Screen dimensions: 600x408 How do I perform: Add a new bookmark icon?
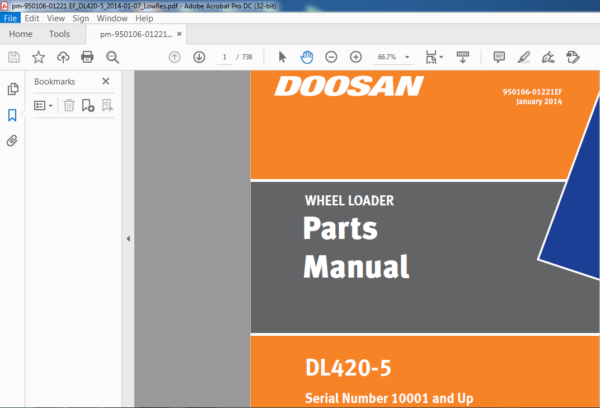[88, 105]
